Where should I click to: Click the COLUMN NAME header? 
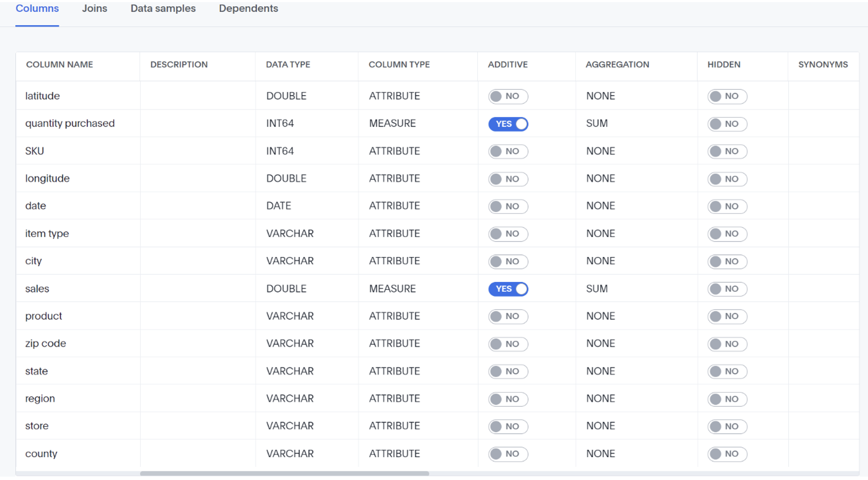coord(60,64)
